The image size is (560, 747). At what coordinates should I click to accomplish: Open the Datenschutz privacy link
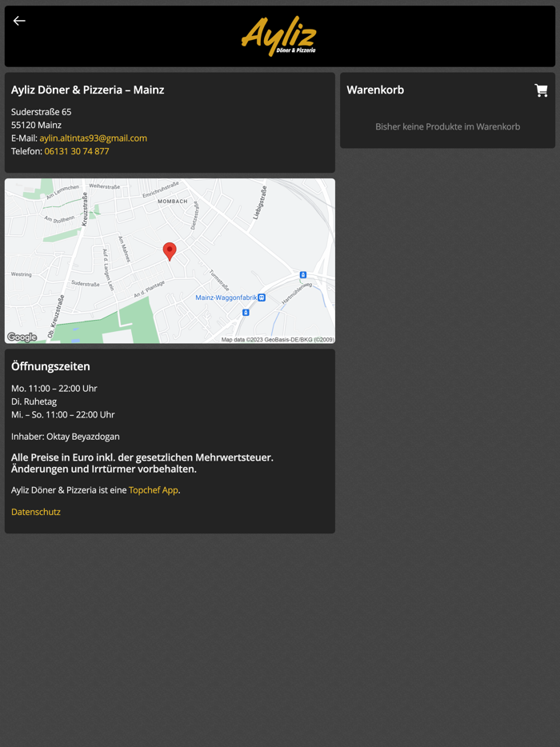click(x=36, y=512)
